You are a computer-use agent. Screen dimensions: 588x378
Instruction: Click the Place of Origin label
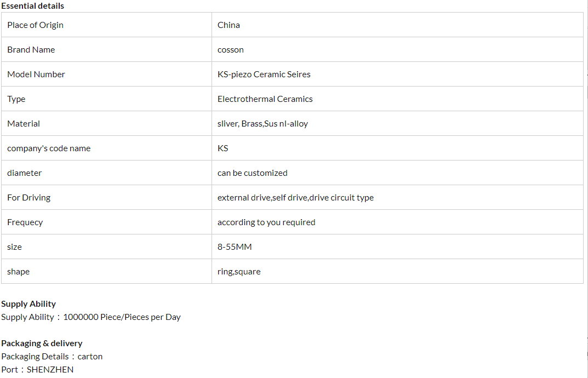point(35,25)
